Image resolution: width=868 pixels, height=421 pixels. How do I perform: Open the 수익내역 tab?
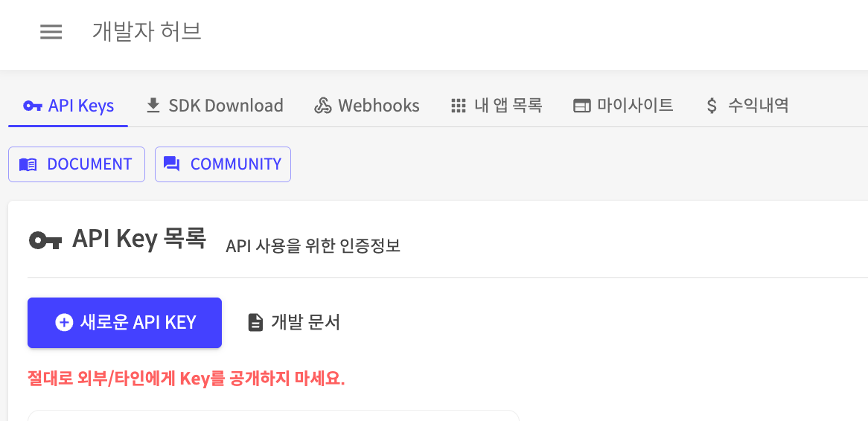click(748, 105)
